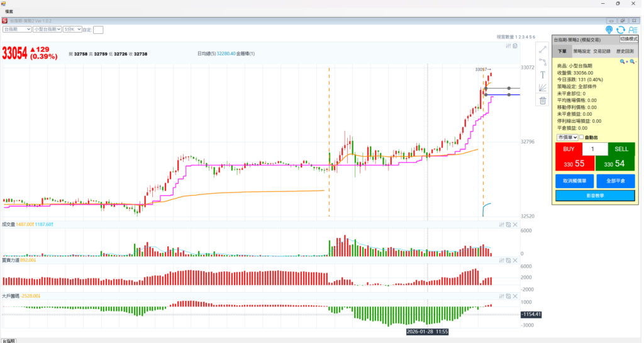Close the 買賣力道 indicator panel
Viewport: 644px width, 343px height.
(x=515, y=261)
